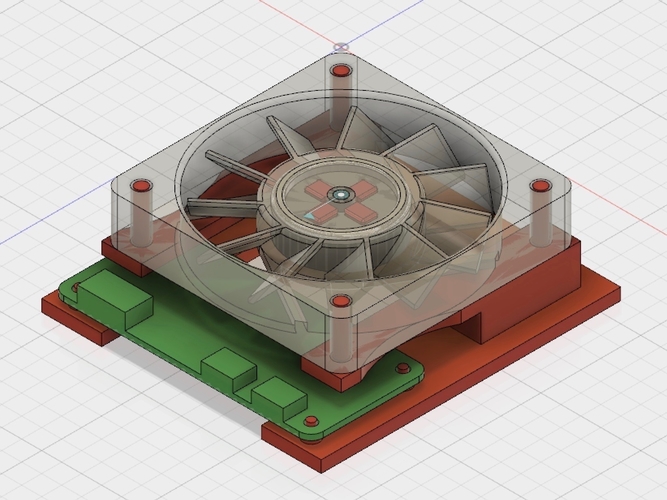Select the origin point marker above the fan

341,47
